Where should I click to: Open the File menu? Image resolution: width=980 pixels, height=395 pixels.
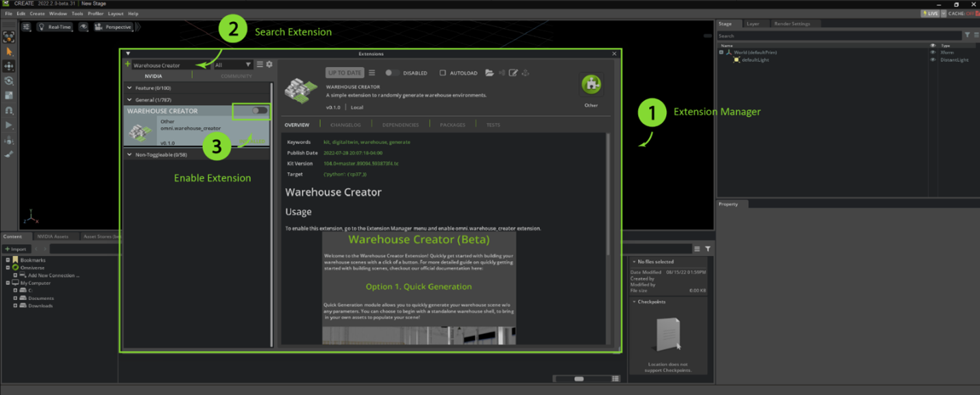click(x=9, y=14)
